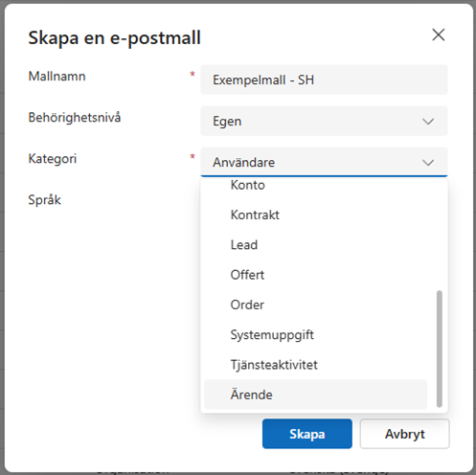The width and height of the screenshot is (476, 475).
Task: Click the Skapa en e-postmall title
Action: 114,38
